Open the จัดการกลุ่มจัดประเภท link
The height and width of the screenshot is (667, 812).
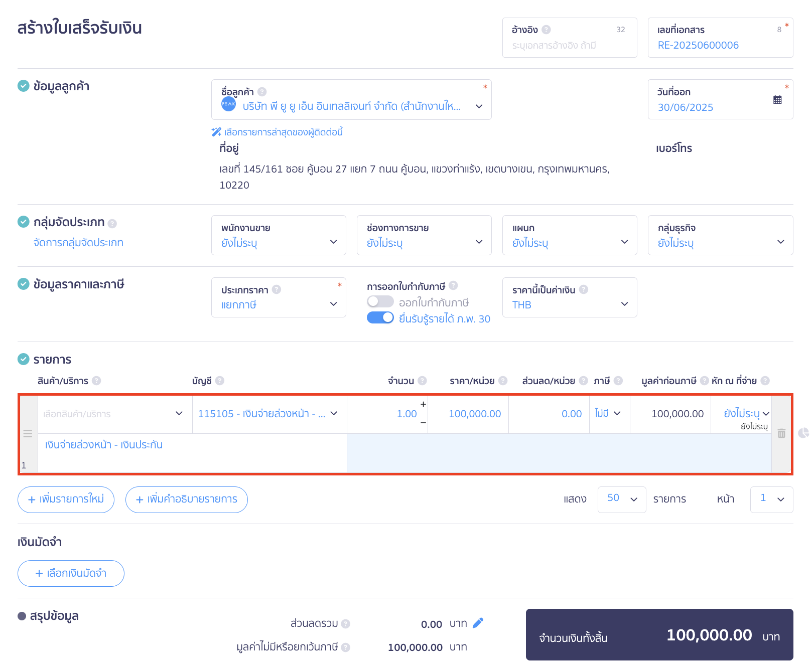point(78,243)
